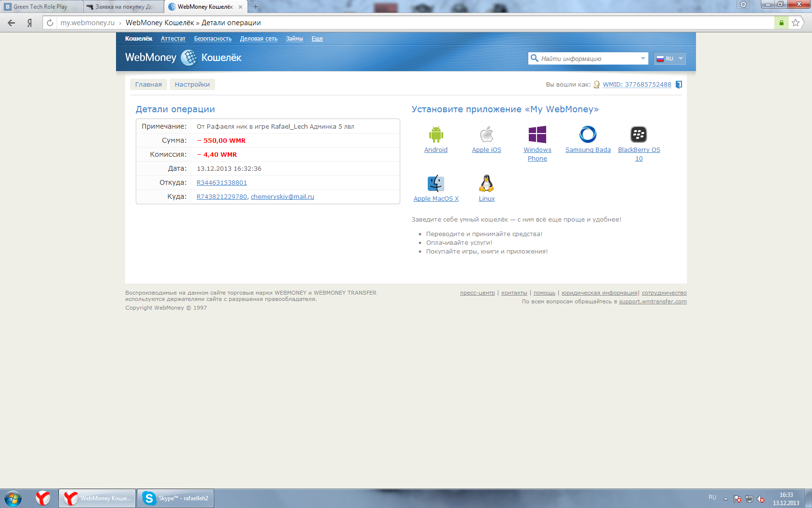Show hidden tray icons arrow
The height and width of the screenshot is (508, 812).
pyautogui.click(x=725, y=499)
